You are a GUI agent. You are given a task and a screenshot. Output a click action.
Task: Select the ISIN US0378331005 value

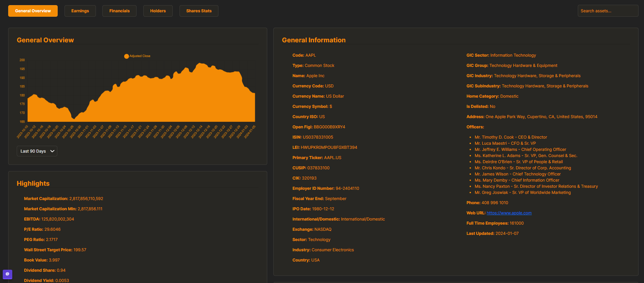[x=318, y=137]
